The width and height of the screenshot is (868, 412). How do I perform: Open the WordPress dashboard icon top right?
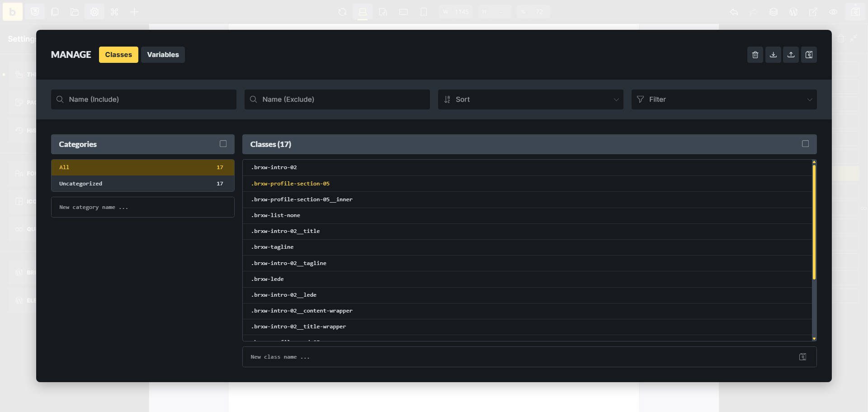(x=794, y=12)
